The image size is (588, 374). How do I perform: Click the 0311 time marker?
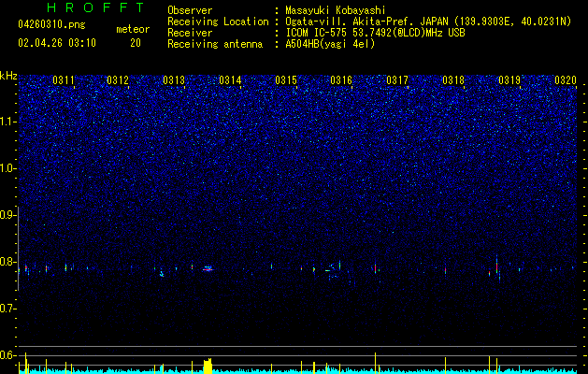click(64, 80)
